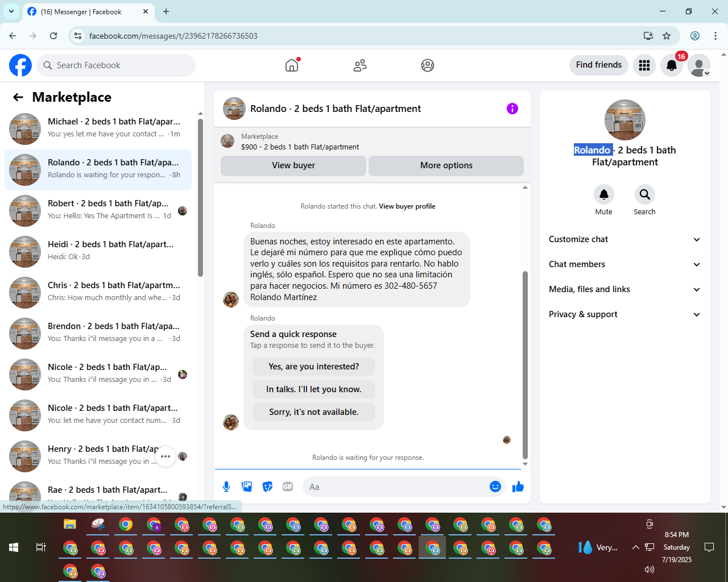Viewport: 728px width, 582px height.
Task: Open the Heidi conversation
Action: [98, 252]
